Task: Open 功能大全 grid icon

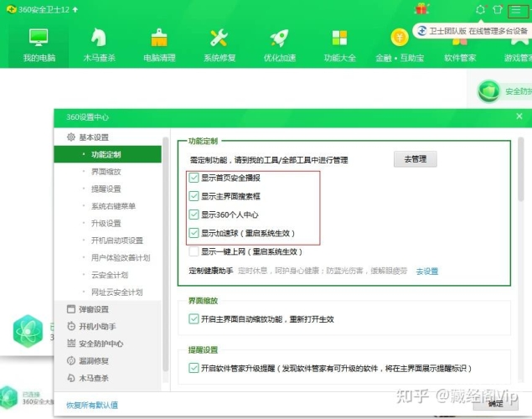Action: pos(339,38)
